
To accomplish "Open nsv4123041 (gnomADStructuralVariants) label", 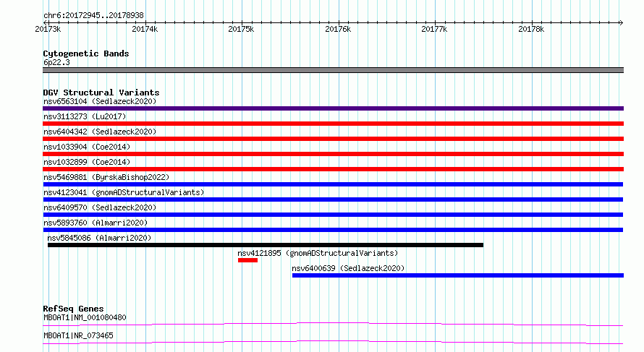I will coord(124,192).
